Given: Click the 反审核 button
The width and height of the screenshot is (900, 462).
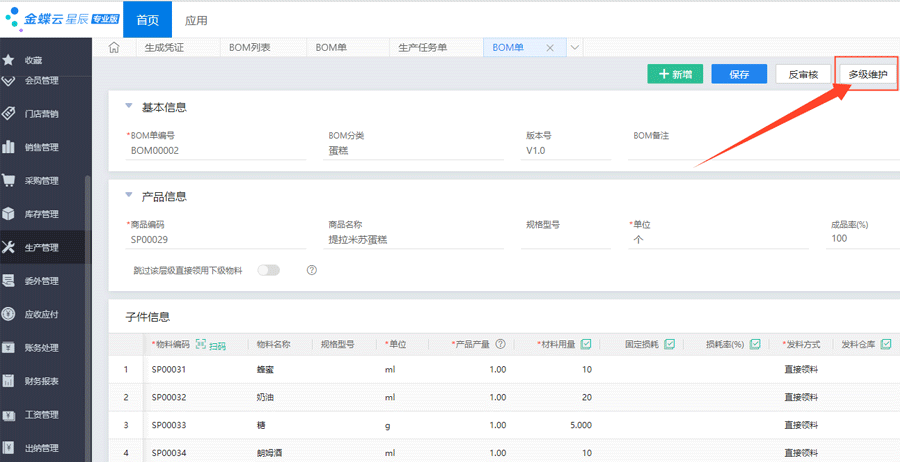Looking at the screenshot, I should (803, 74).
